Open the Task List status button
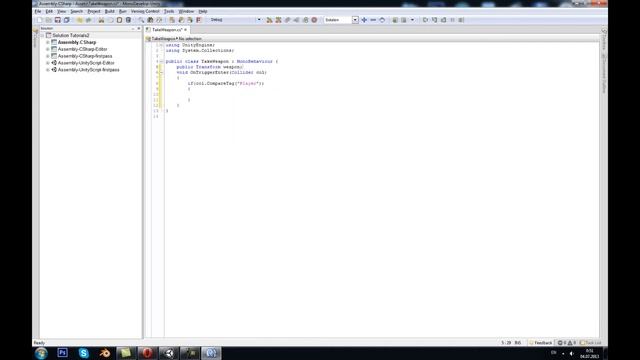This screenshot has width=640, height=360. coord(591,343)
